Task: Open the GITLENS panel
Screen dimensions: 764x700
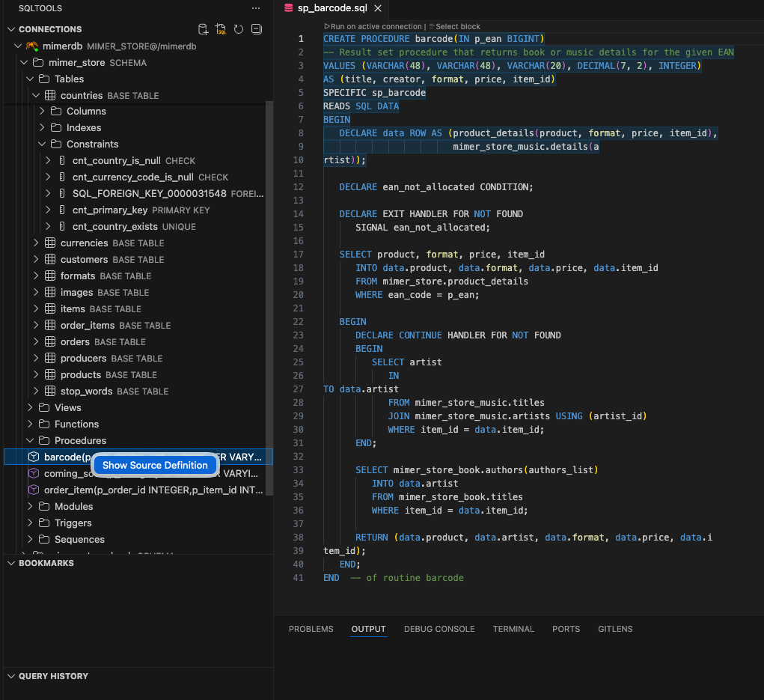Action: click(x=615, y=629)
